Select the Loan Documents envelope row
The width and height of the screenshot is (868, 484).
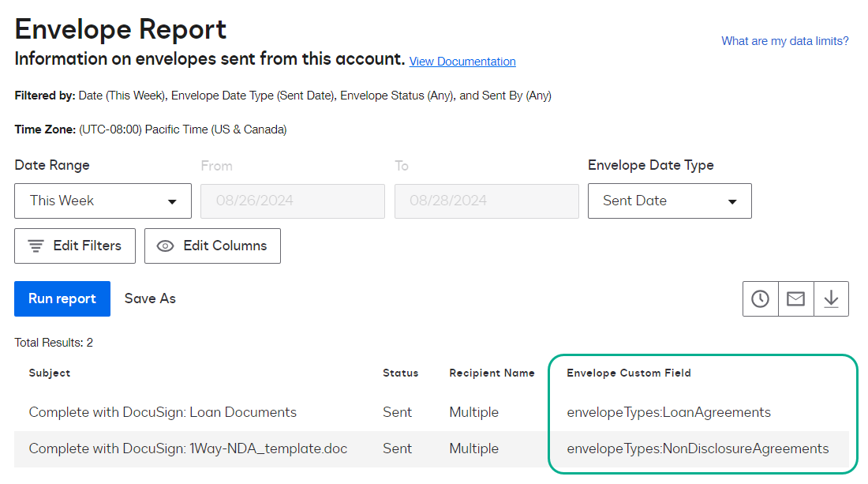point(163,412)
